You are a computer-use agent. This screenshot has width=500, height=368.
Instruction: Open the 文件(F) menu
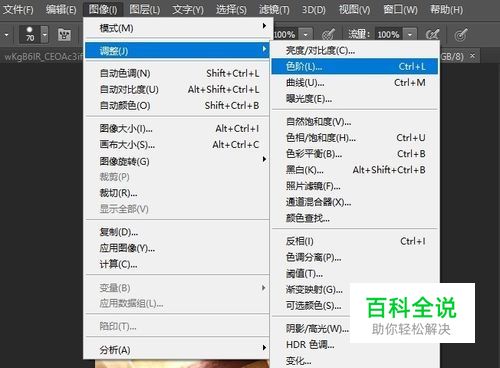pos(18,9)
